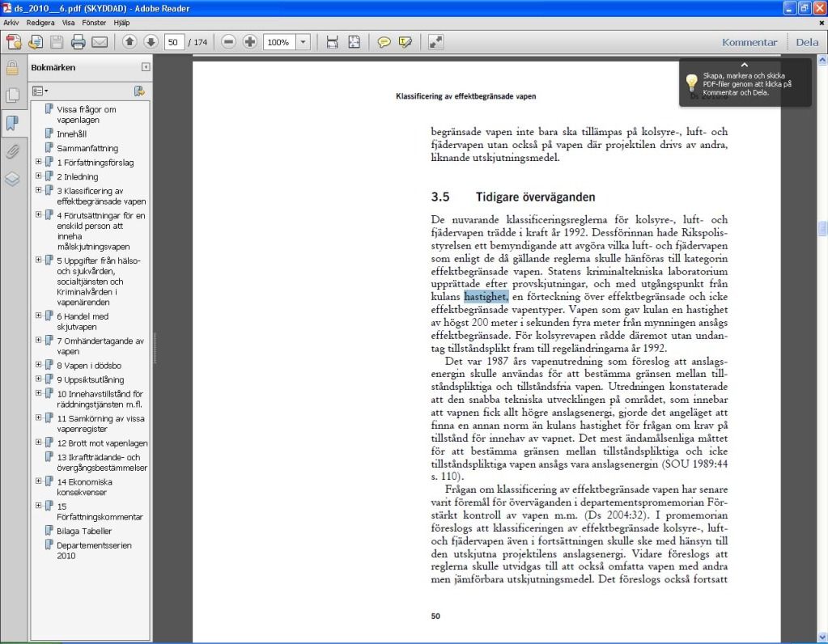The height and width of the screenshot is (644, 828).
Task: Open the security lock panel
Action: [12, 68]
